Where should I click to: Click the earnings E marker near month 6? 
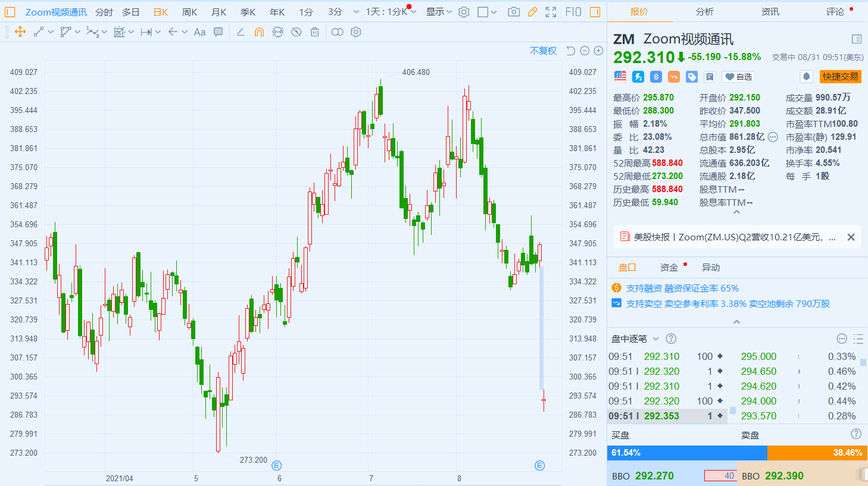click(x=276, y=465)
